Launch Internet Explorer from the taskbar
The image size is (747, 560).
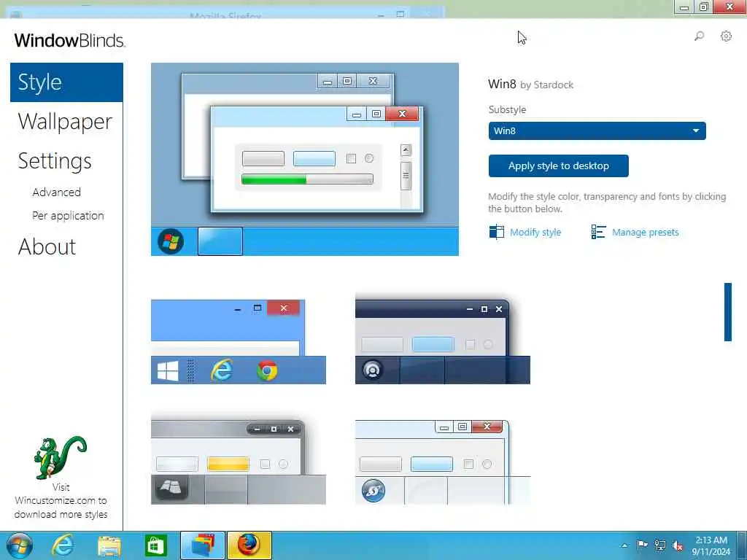(x=63, y=545)
